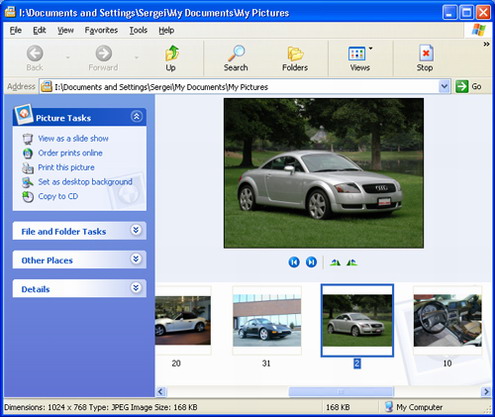Screen dimensions: 495x417
Task: Open the Search magnifier tool
Action: (x=236, y=58)
